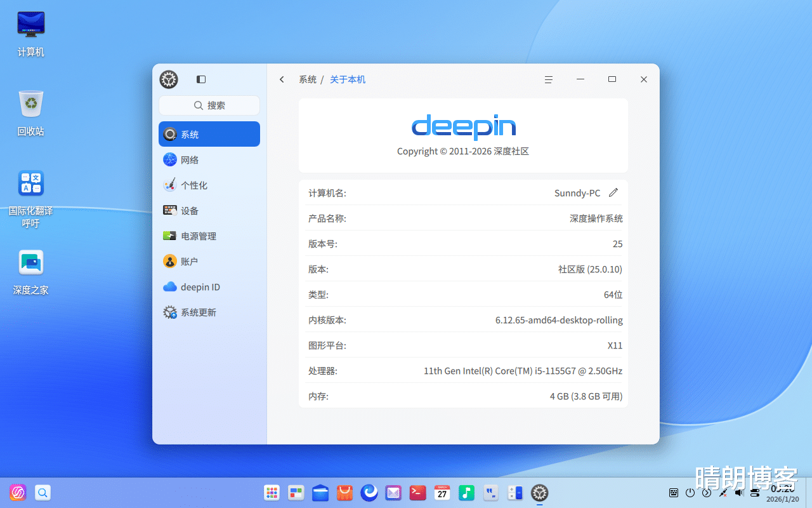Expand the tray overflow arrow

(x=707, y=493)
